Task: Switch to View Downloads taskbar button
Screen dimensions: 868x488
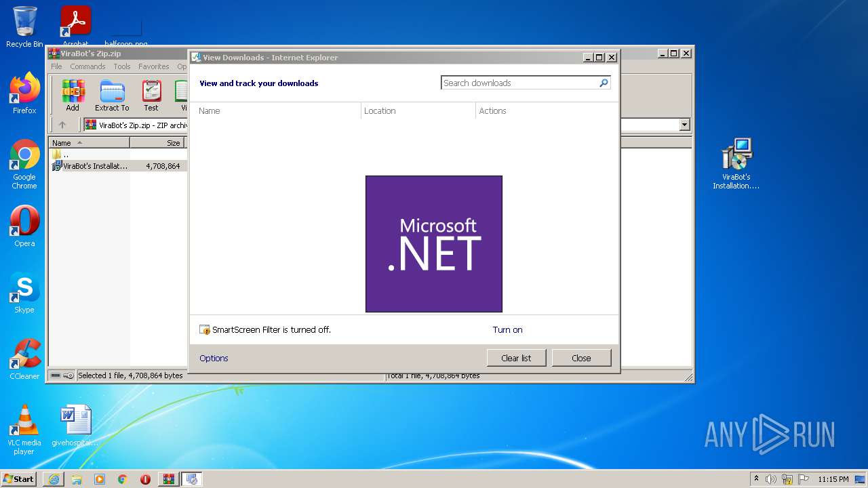Action: click(x=192, y=479)
